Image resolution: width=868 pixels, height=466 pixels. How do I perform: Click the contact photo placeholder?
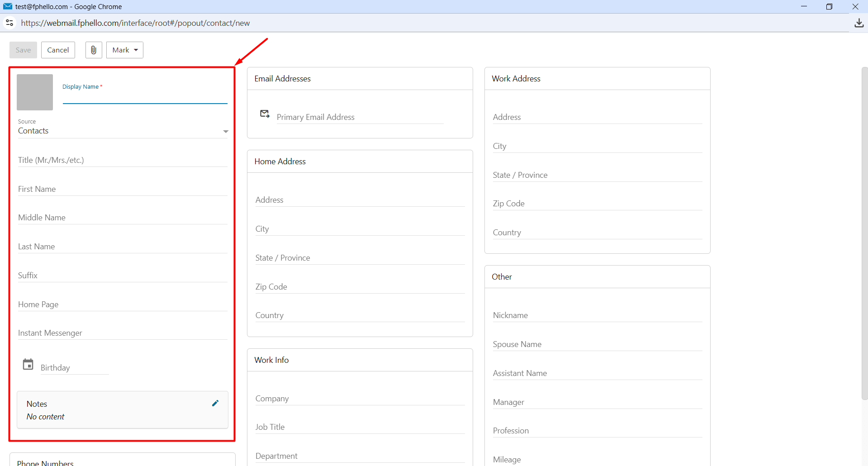35,92
